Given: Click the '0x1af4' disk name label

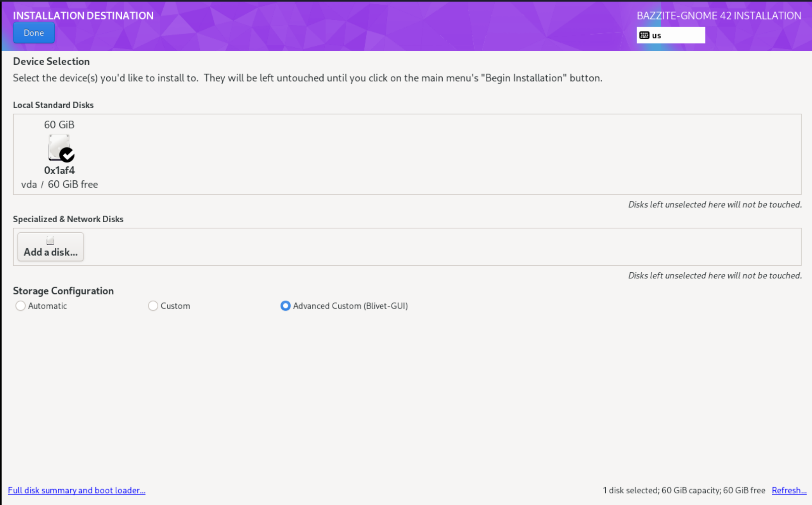Looking at the screenshot, I should (x=59, y=170).
